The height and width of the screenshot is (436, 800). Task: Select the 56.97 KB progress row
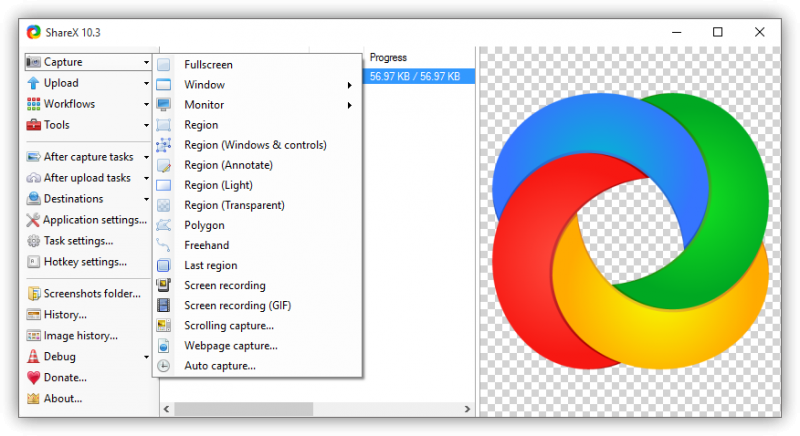(419, 76)
